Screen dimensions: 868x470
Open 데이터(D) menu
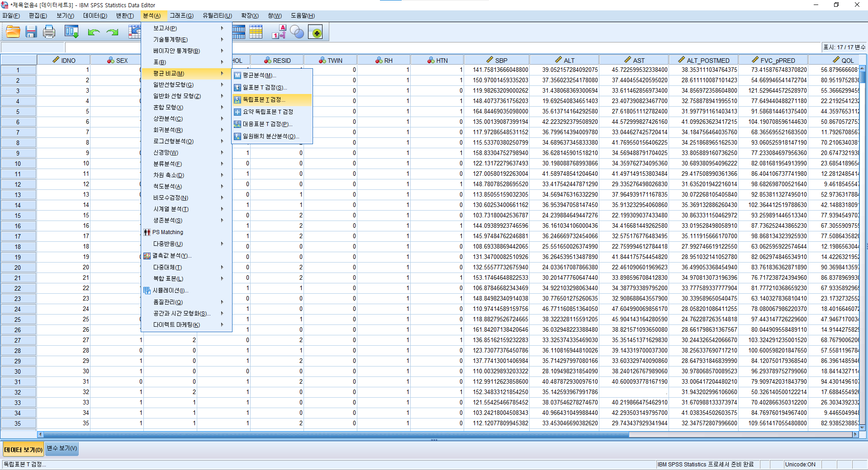click(95, 16)
